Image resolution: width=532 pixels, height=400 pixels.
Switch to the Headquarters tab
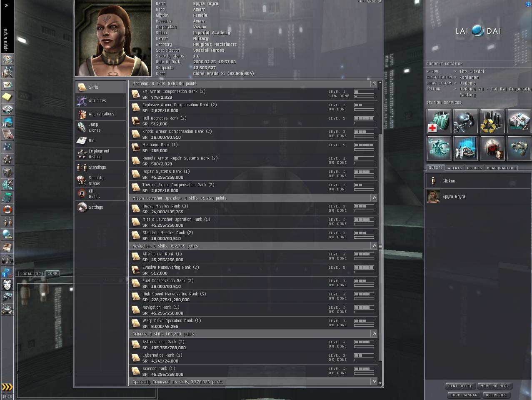(501, 168)
